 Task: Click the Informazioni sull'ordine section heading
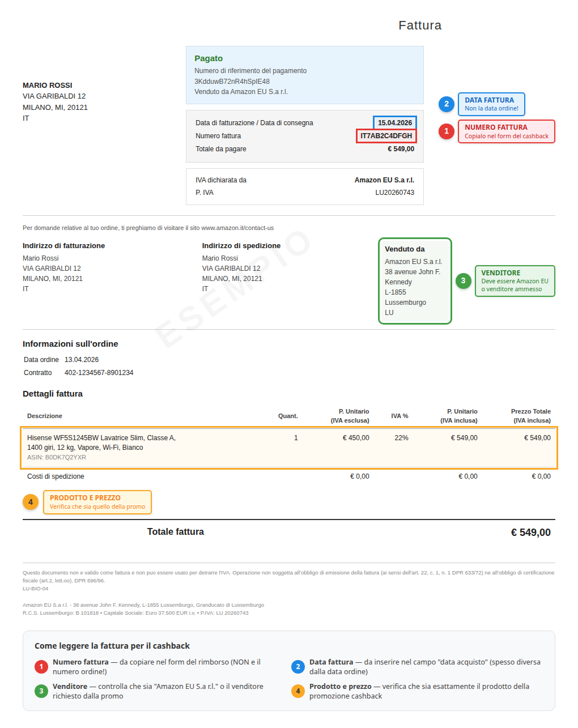(x=70, y=343)
